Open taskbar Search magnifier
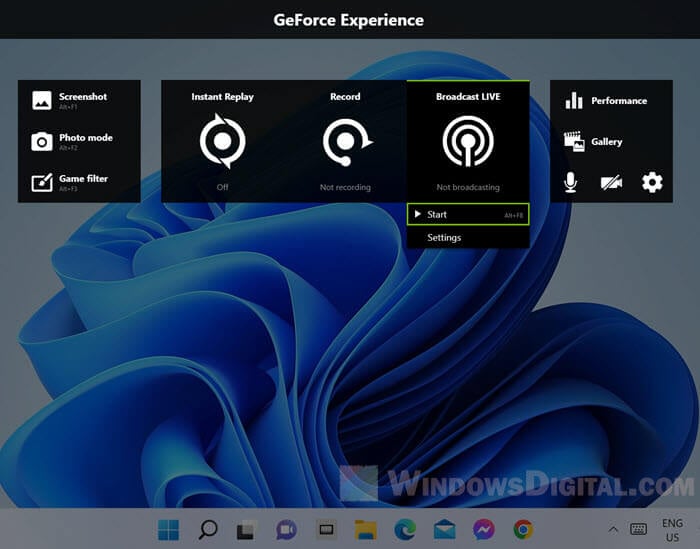 point(208,530)
